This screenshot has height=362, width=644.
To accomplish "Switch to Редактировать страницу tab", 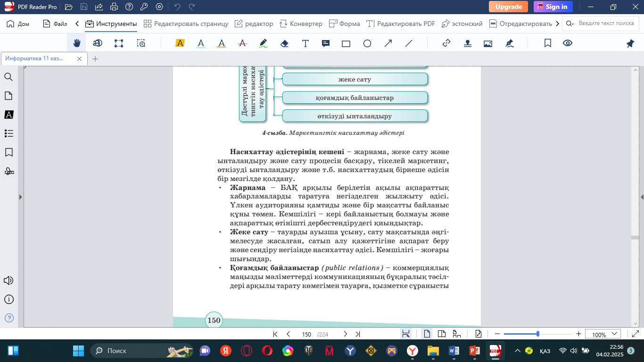I will click(x=186, y=24).
